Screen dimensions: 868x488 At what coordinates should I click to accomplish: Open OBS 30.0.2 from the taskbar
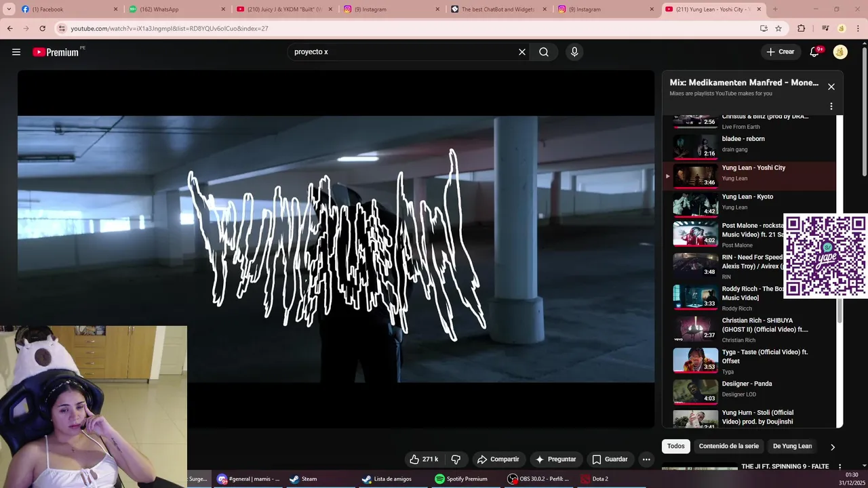point(540,479)
